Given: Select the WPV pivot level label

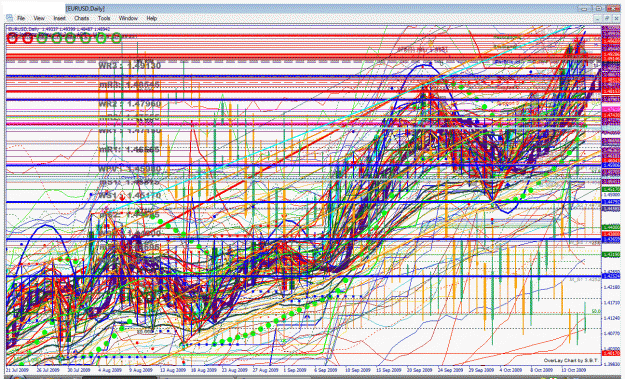Looking at the screenshot, I should point(130,169).
